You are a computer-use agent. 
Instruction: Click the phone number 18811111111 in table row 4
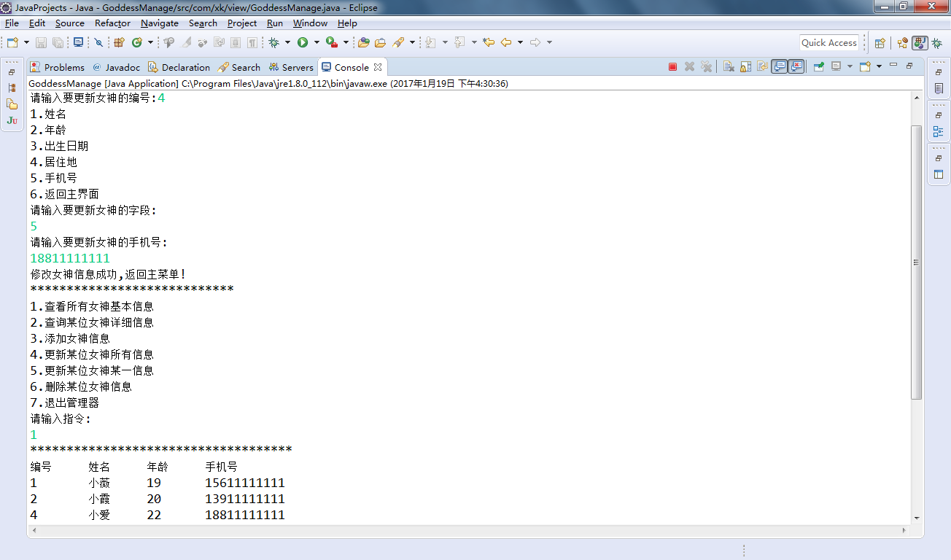coord(245,515)
